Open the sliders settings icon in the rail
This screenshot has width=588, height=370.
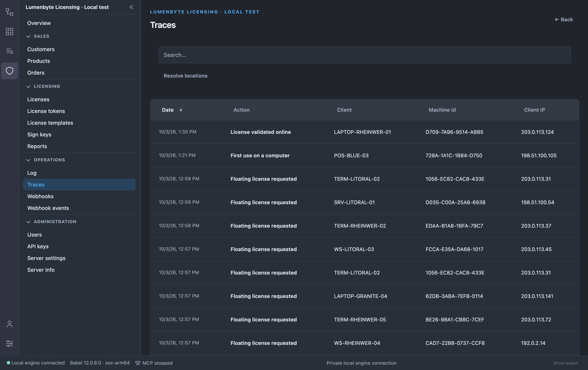(10, 344)
